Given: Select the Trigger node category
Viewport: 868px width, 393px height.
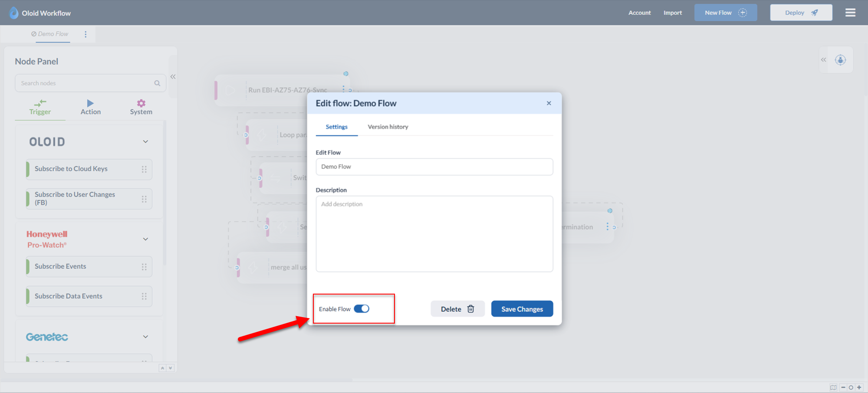Looking at the screenshot, I should pyautogui.click(x=40, y=108).
